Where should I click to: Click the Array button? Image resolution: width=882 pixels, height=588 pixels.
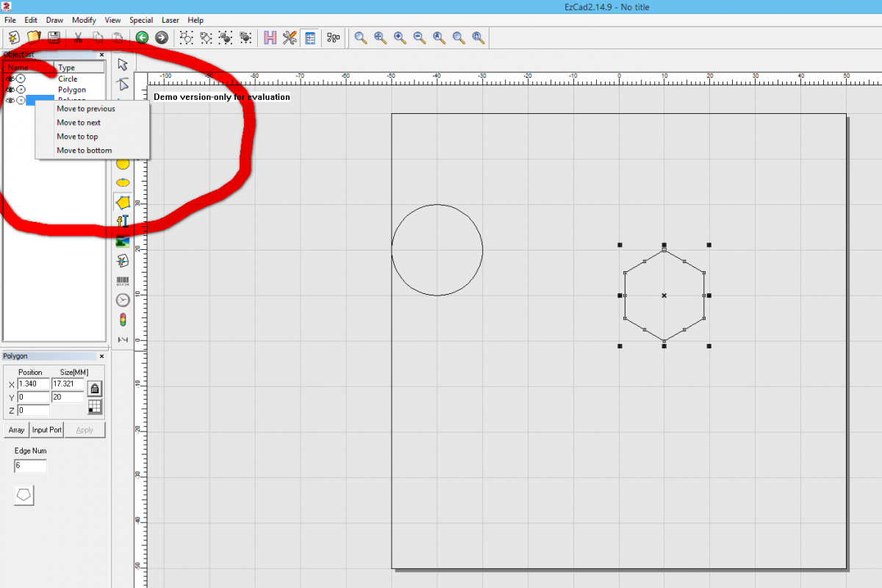point(16,430)
